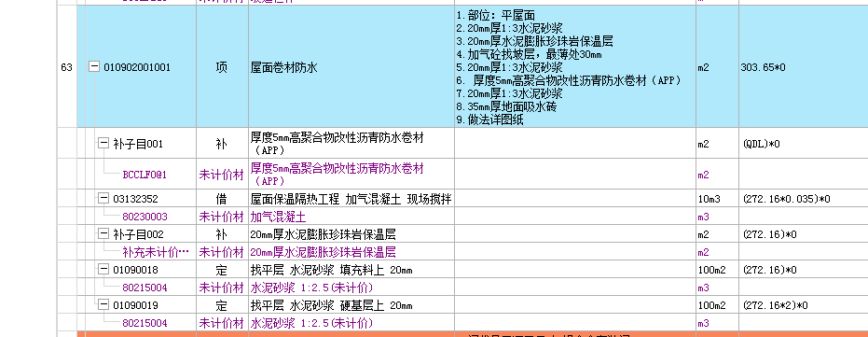The image size is (868, 337).
Task: Select 补充未计价 code cell
Action: pos(156,252)
